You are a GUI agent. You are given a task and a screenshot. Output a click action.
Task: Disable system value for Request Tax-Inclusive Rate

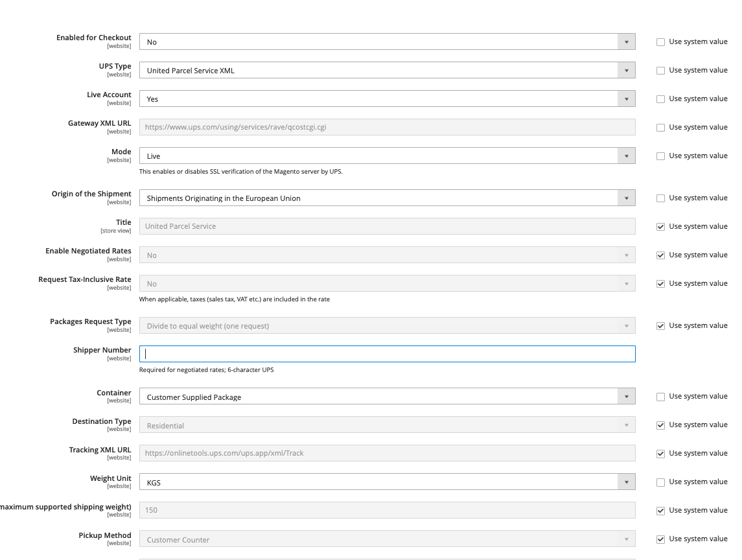661,284
